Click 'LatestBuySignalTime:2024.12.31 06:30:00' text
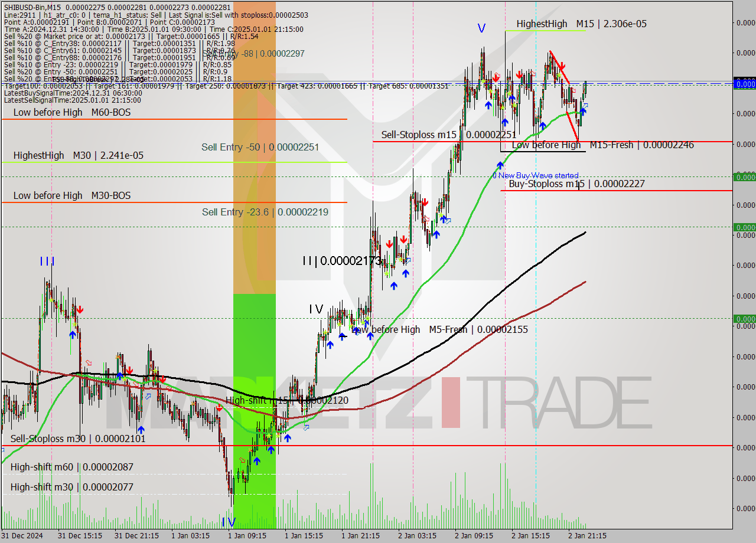 pos(73,93)
